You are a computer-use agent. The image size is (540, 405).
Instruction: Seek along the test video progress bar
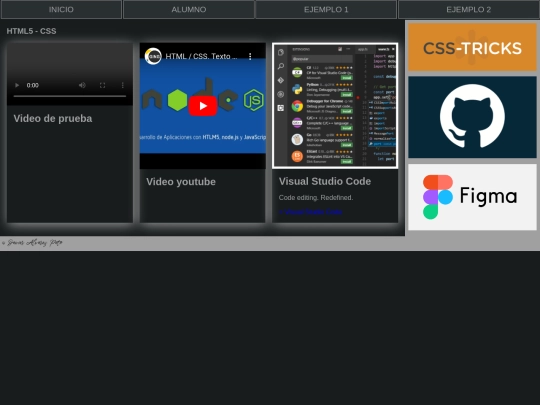(x=70, y=96)
